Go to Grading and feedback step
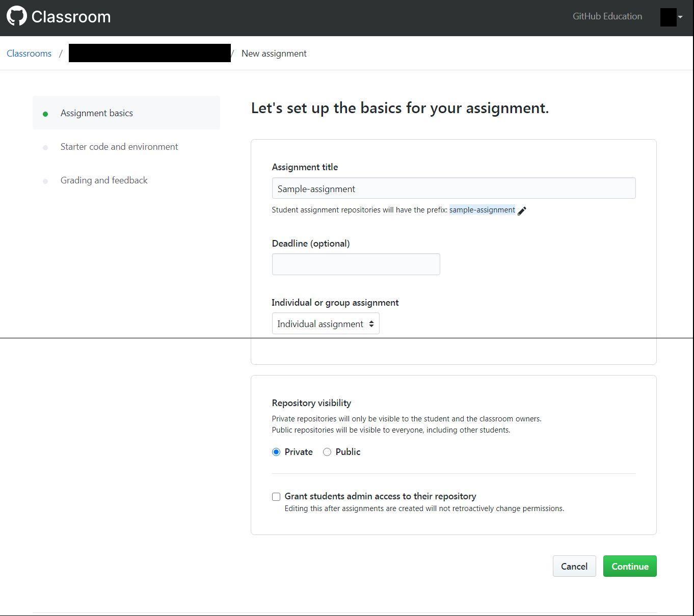This screenshot has width=694, height=616. pos(104,180)
